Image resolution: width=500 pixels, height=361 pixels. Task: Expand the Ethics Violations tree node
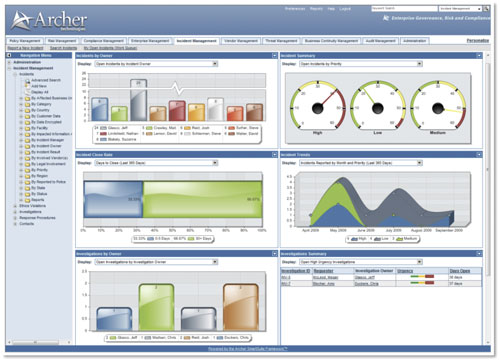15,206
